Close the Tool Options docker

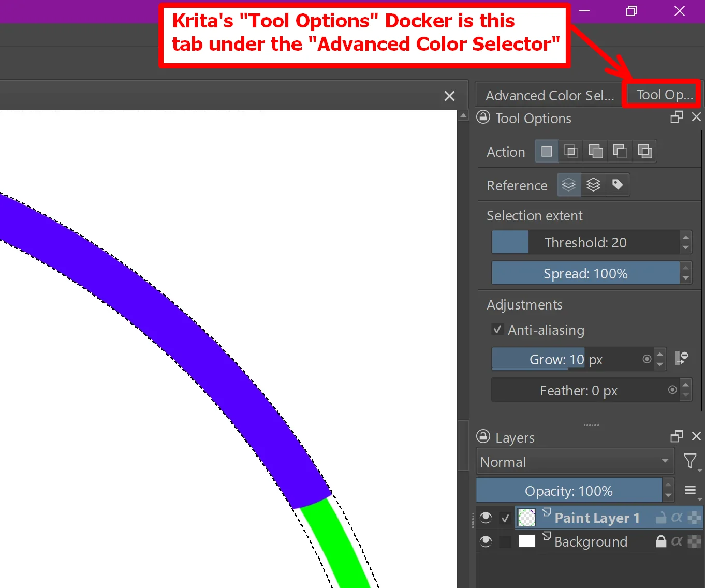pos(697,117)
